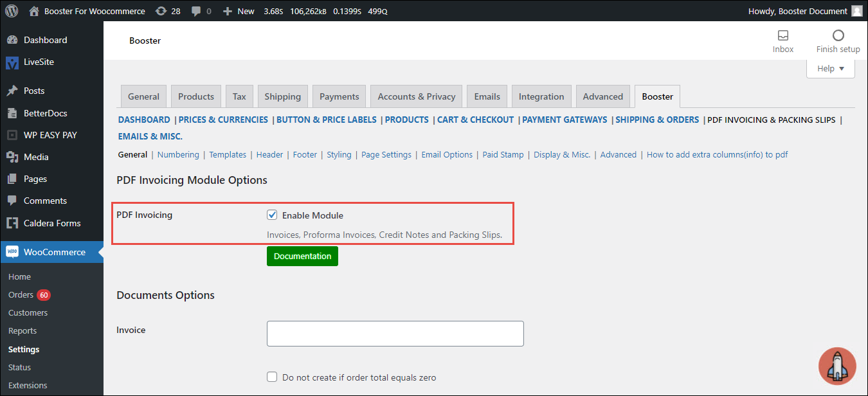Open the comments bubble icon in admin bar
Image resolution: width=868 pixels, height=396 pixels.
point(197,12)
